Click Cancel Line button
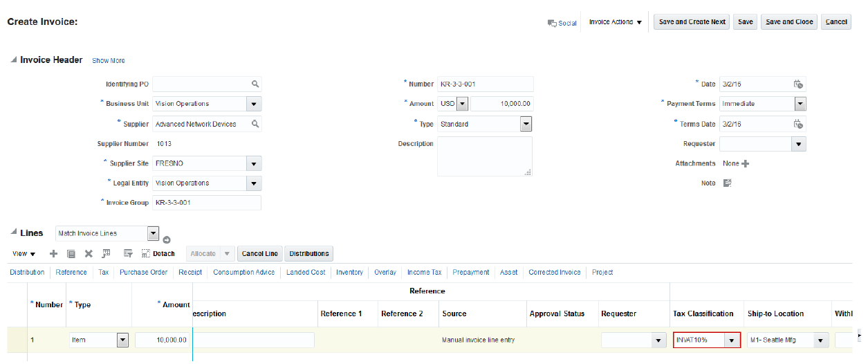The height and width of the screenshot is (364, 868). pyautogui.click(x=260, y=254)
